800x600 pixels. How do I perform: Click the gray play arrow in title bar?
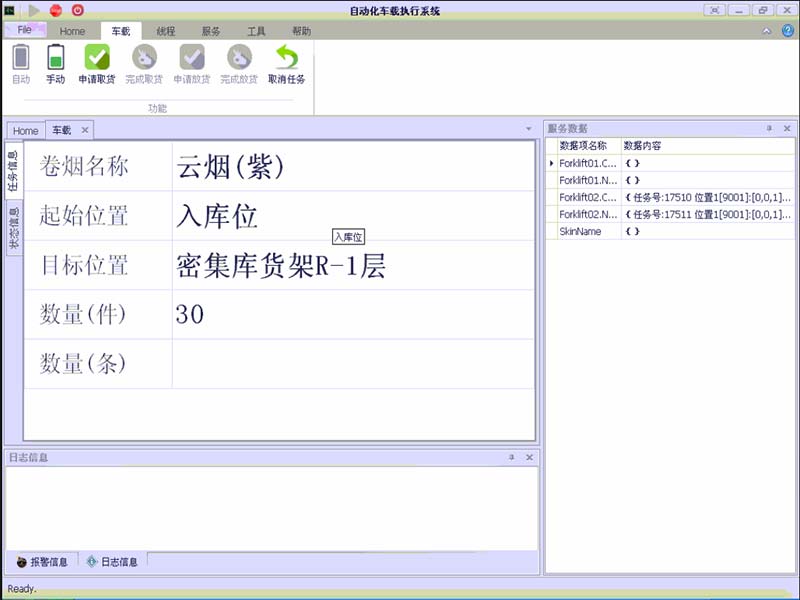tap(34, 10)
